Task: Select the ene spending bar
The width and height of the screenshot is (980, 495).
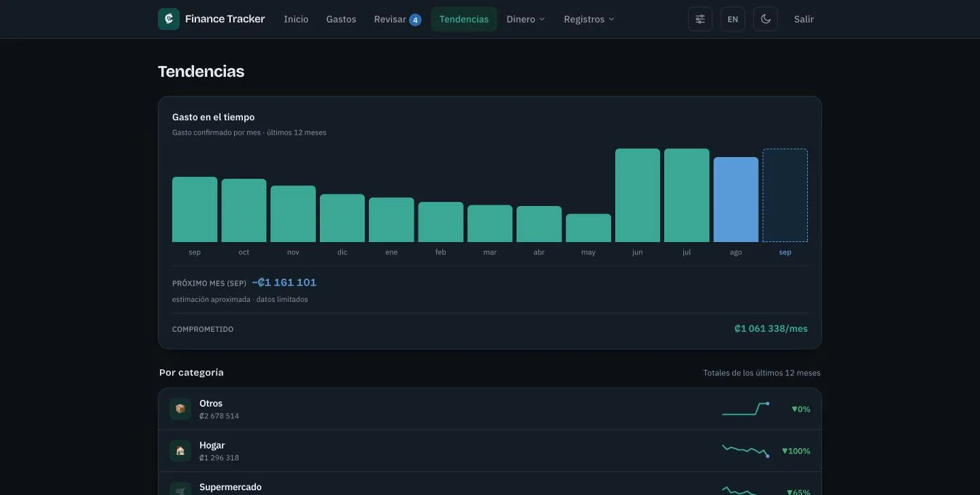Action: [x=391, y=220]
